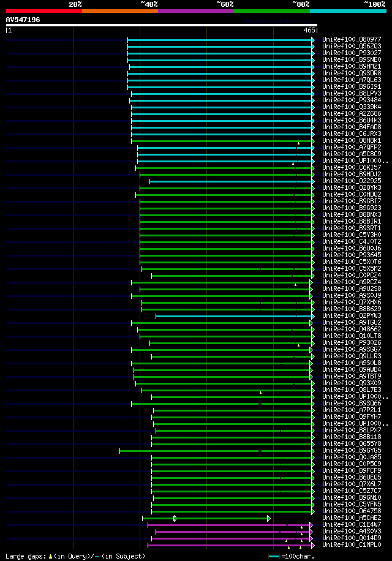Screen dimensions: 392x561
Task: Click the purple alignment bar for Q014D9
Action: pos(231,539)
